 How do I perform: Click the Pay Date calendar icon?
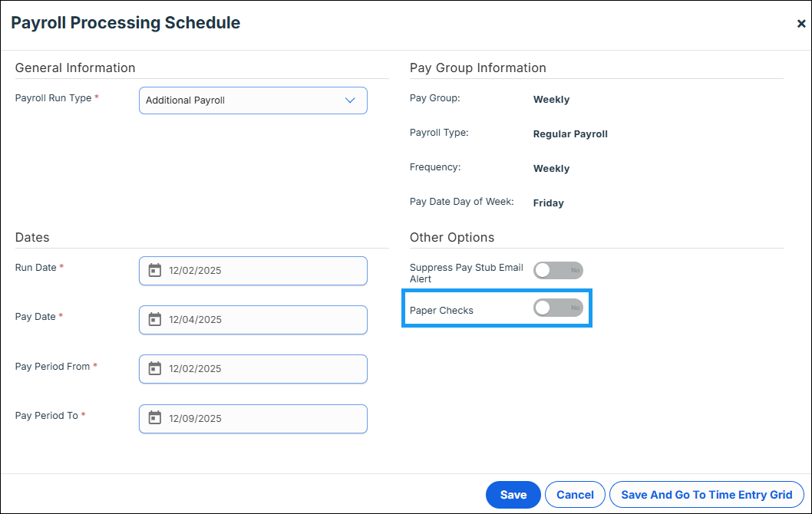coord(154,320)
